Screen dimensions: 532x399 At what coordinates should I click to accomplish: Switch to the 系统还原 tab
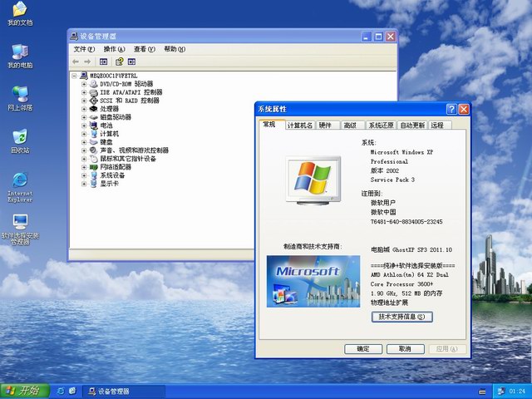[x=381, y=126]
